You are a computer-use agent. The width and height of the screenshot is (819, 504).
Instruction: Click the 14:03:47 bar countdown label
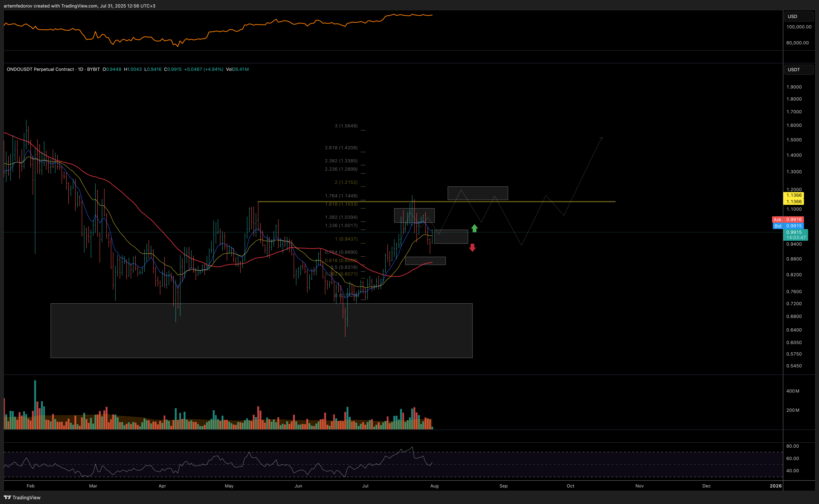[796, 238]
